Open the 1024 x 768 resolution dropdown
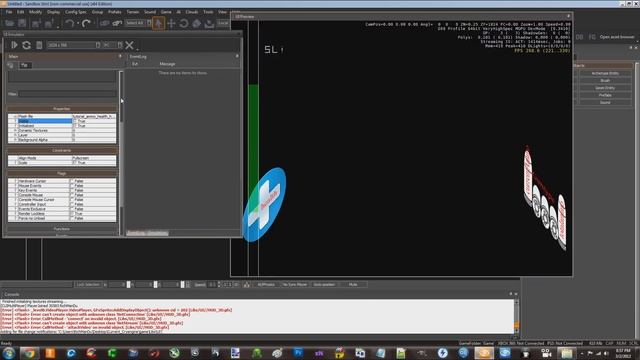 point(73,45)
